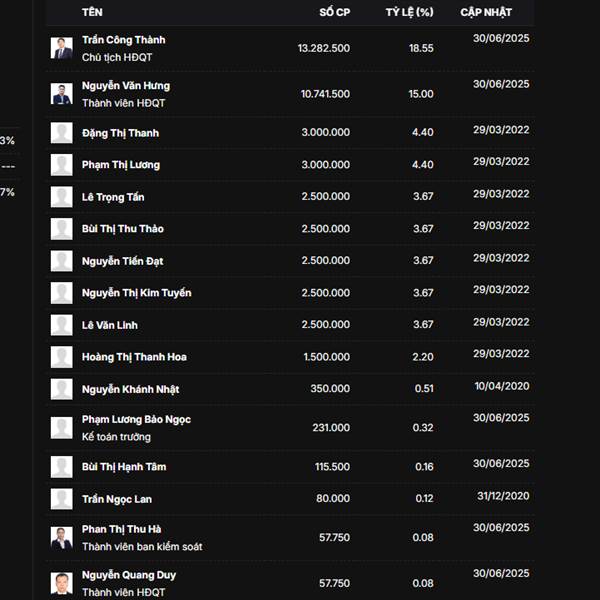This screenshot has width=600, height=600.
Task: Open Phan Thị Thu Hà's avatar
Action: 62,538
